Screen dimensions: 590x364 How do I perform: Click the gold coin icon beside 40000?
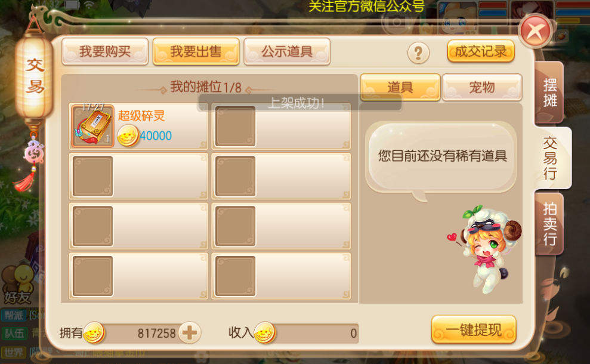[x=128, y=135]
